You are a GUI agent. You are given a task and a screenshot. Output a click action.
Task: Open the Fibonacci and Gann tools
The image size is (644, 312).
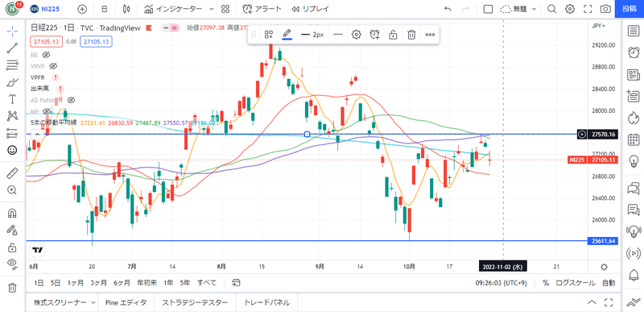coord(12,65)
